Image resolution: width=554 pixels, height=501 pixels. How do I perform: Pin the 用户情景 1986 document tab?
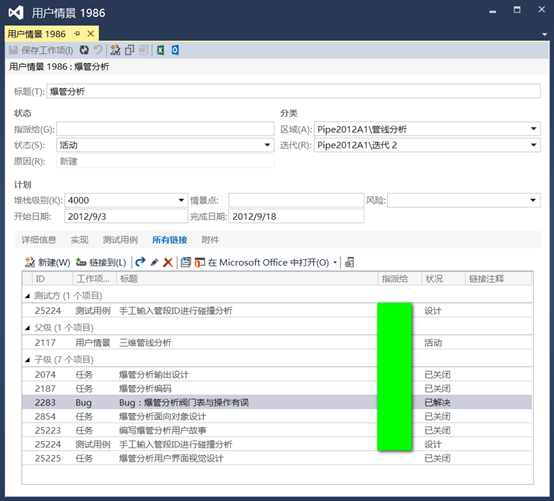point(77,34)
